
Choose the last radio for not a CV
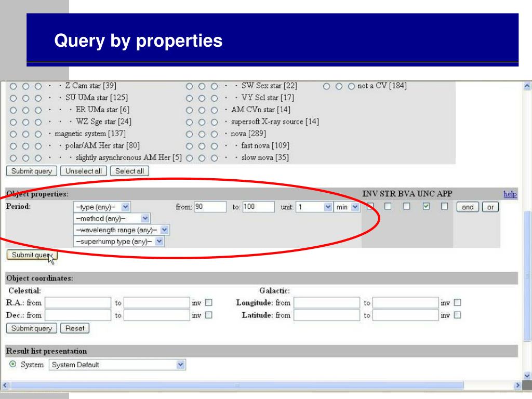click(352, 86)
